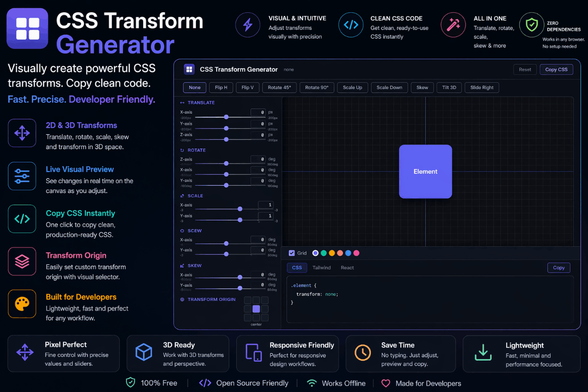Select the bottom-right transform origin cell
The width and height of the screenshot is (588, 392).
265,318
